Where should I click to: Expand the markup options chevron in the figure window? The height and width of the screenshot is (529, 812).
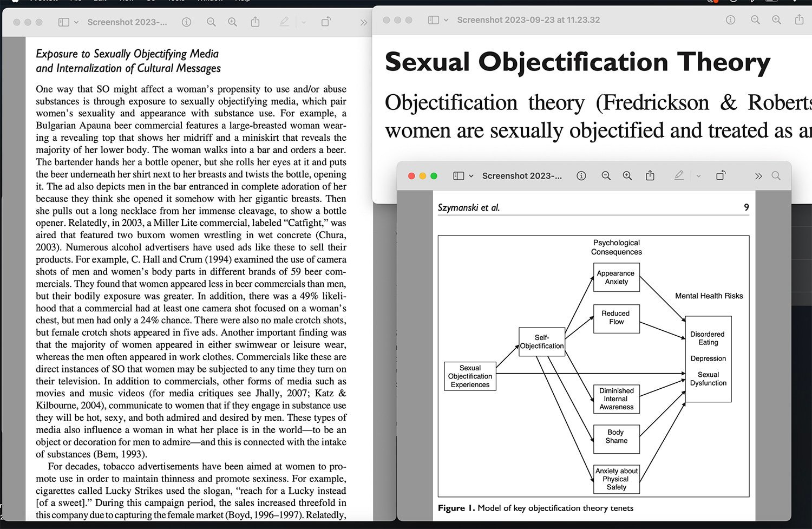[698, 176]
